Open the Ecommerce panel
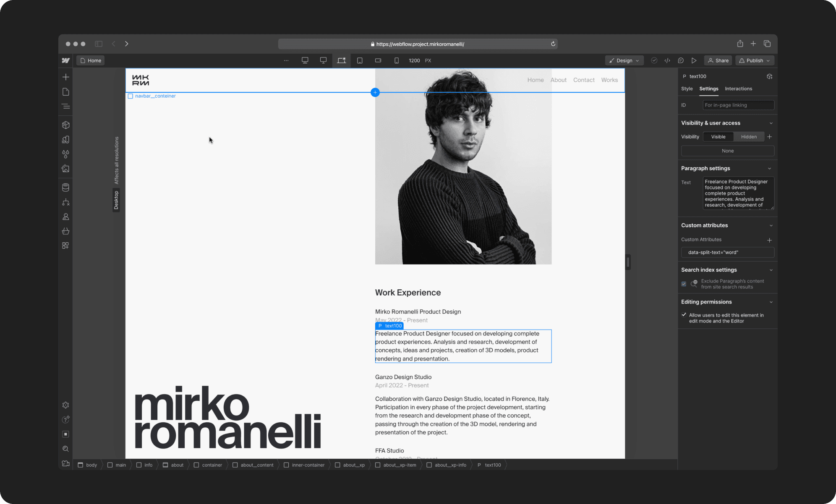 [x=65, y=231]
